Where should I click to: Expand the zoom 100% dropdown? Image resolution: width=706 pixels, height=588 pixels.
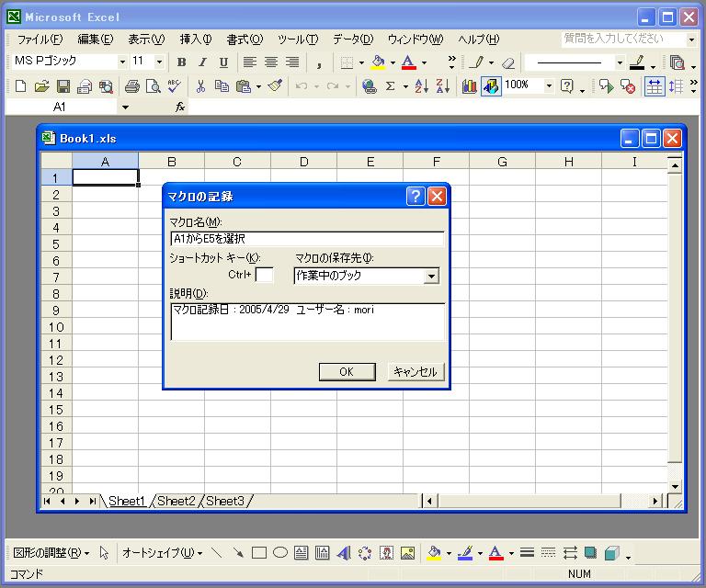[549, 85]
